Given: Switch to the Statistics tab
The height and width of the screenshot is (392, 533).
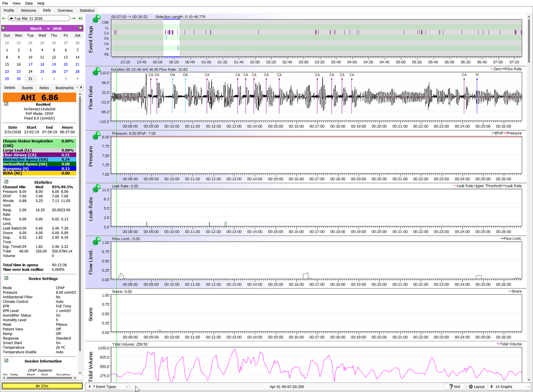Looking at the screenshot, I should (87, 10).
